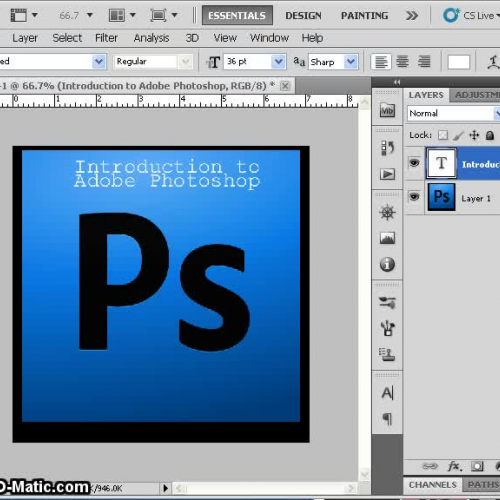This screenshot has width=500, height=500.
Task: Align text left
Action: coord(381,62)
